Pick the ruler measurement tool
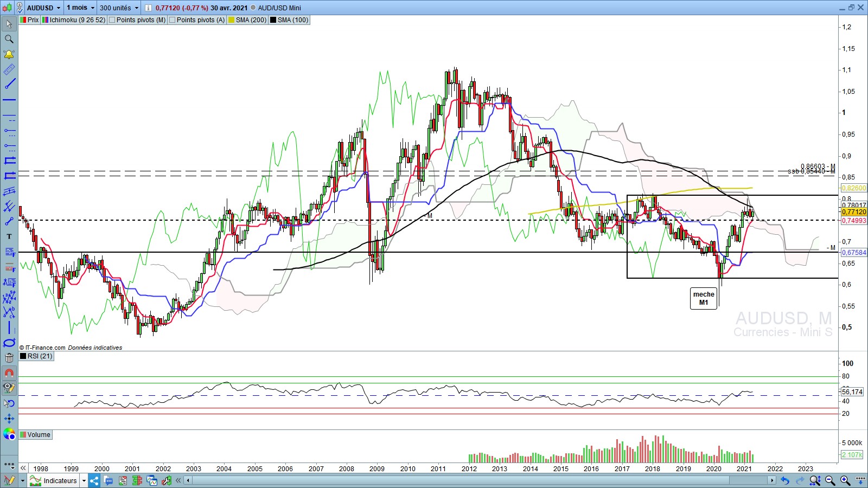 [x=9, y=69]
